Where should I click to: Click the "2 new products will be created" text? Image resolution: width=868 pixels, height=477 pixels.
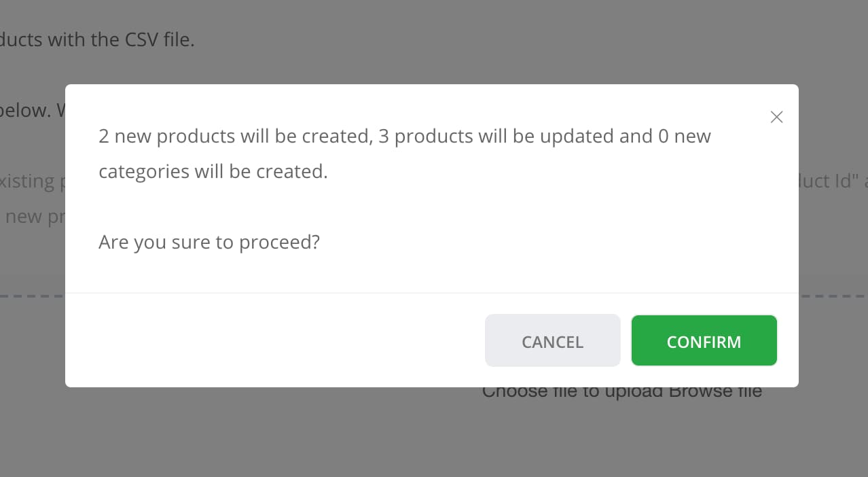click(x=233, y=136)
